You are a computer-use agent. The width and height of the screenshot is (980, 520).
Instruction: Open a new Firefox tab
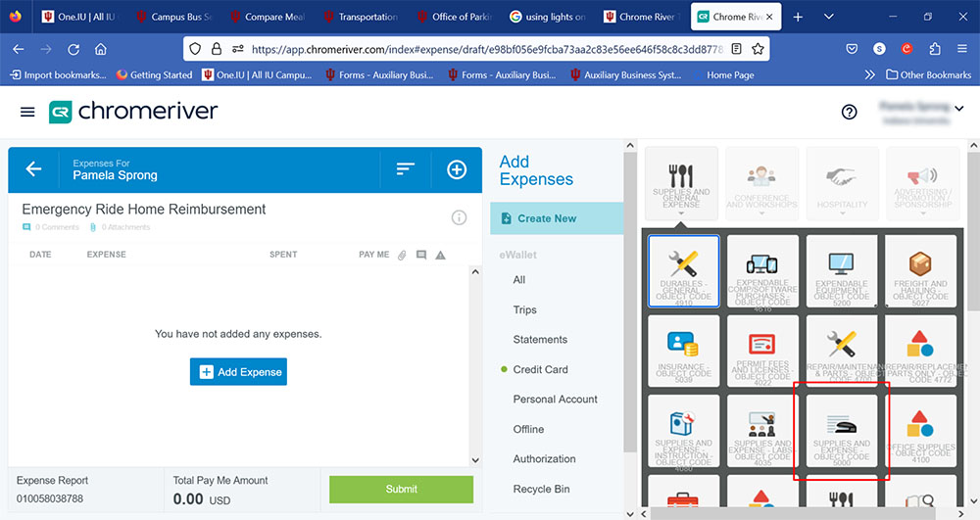click(x=798, y=17)
